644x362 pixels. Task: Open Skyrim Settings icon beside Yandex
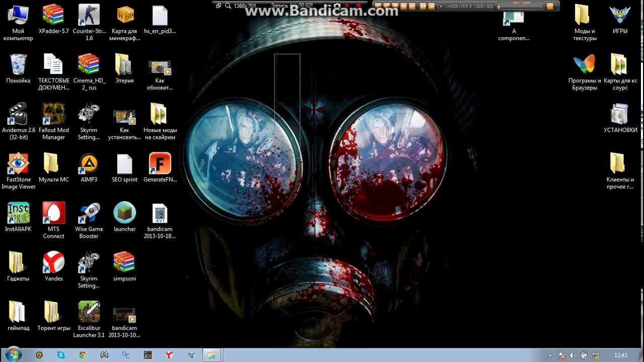89,269
